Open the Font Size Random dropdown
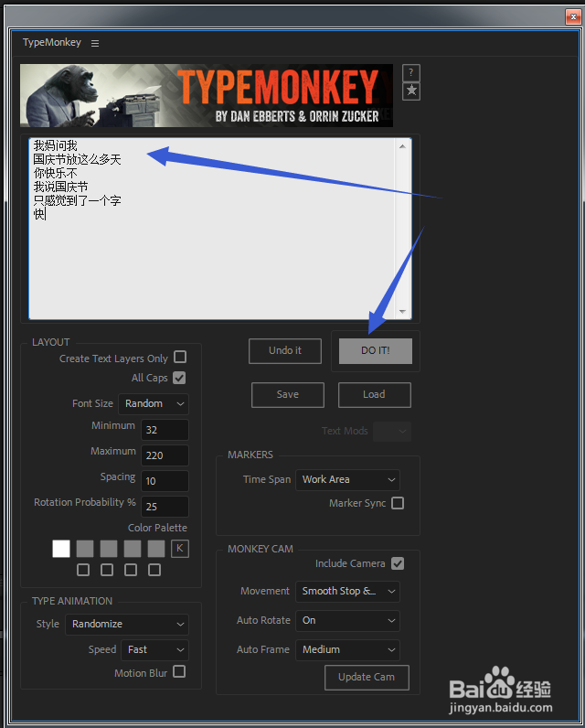This screenshot has width=585, height=728. tap(154, 404)
